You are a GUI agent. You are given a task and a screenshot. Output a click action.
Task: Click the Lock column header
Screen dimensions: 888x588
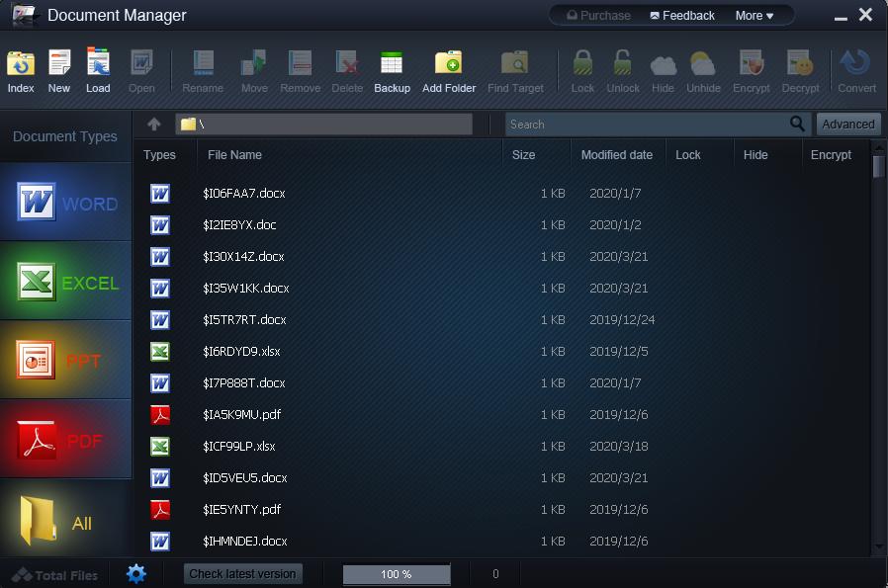687,155
